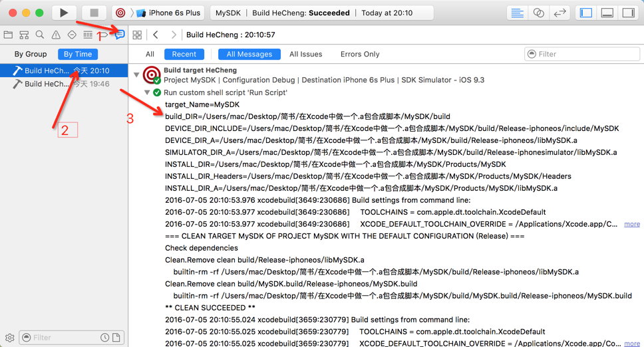Select the INSTALL_DIR_Headers log line
Viewport: 644px width, 347px height.
tap(368, 176)
